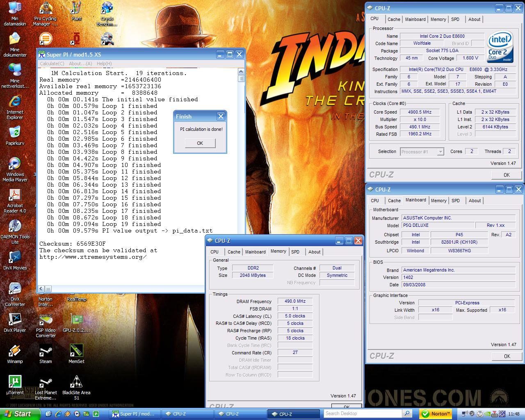The height and width of the screenshot is (420, 525).
Task: Open Crysis Benchmark desktop shortcut
Action: (x=107, y=14)
